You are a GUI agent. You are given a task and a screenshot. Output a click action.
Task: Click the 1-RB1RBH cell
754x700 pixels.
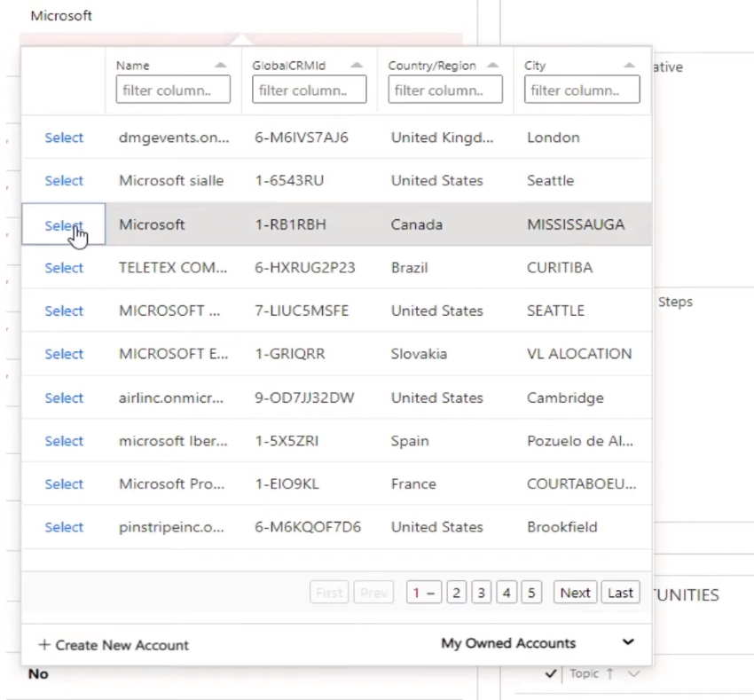pos(290,224)
